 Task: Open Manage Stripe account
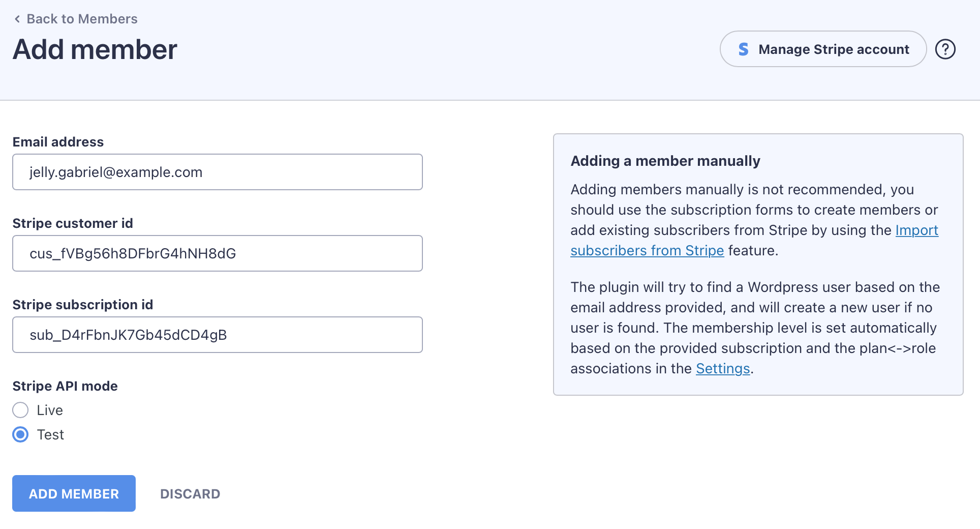833,49
